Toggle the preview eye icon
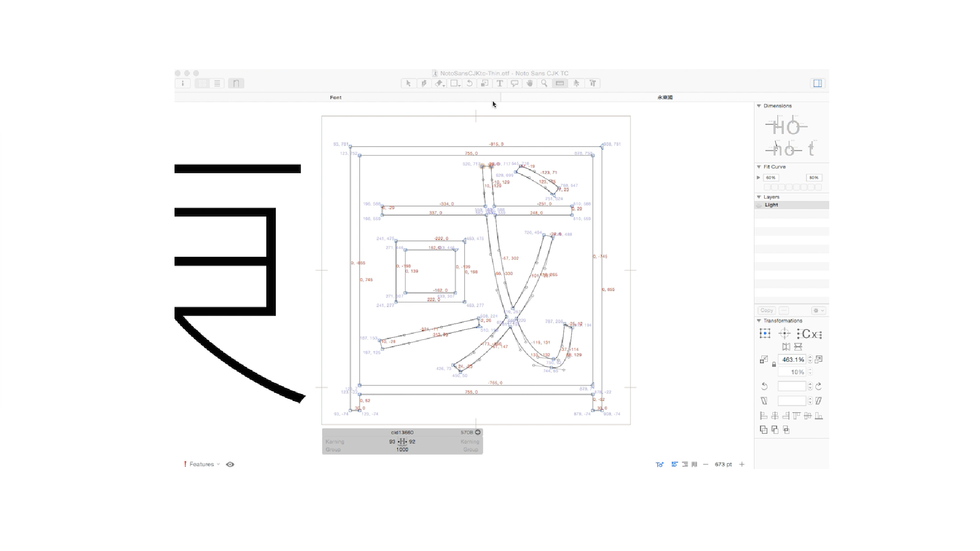980x551 pixels. (x=230, y=464)
